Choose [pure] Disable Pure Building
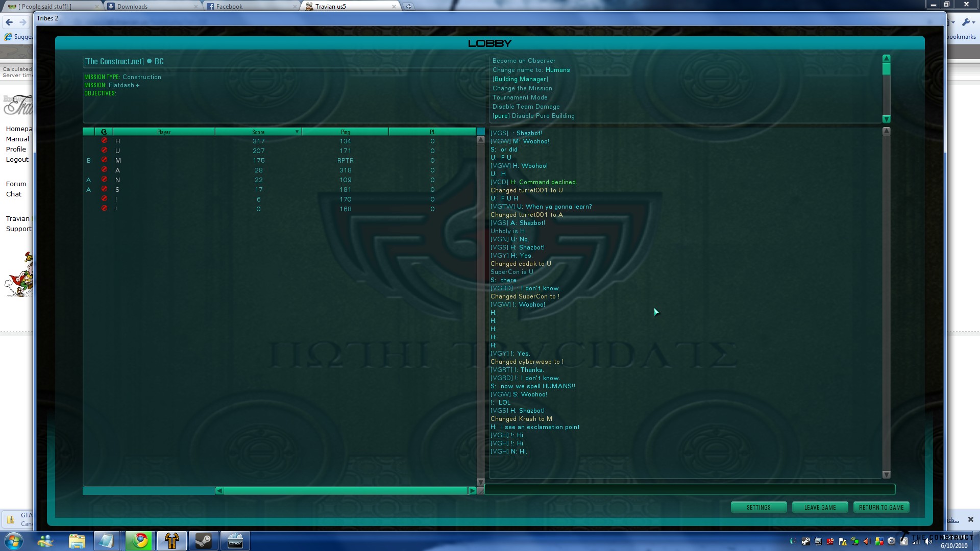Viewport: 980px width, 551px height. point(533,116)
